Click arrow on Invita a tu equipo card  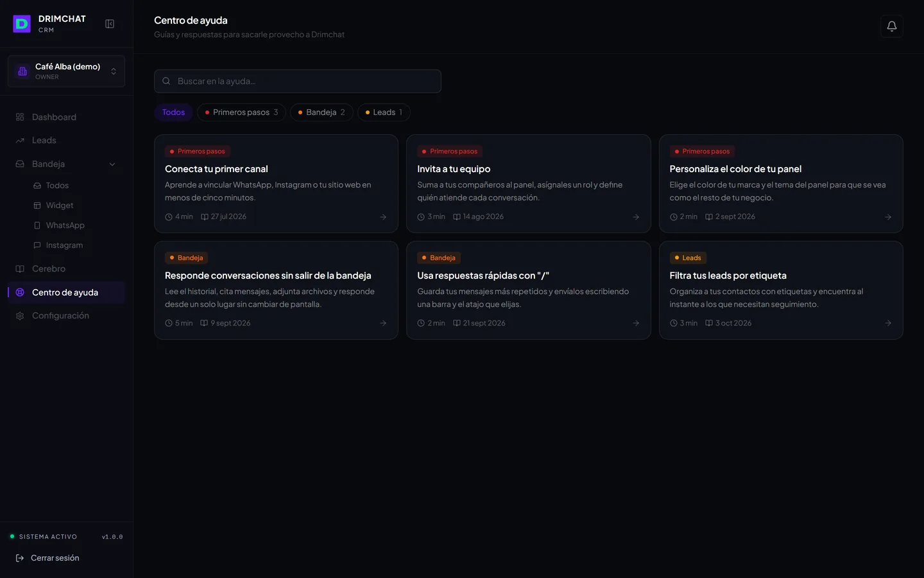[x=636, y=217]
